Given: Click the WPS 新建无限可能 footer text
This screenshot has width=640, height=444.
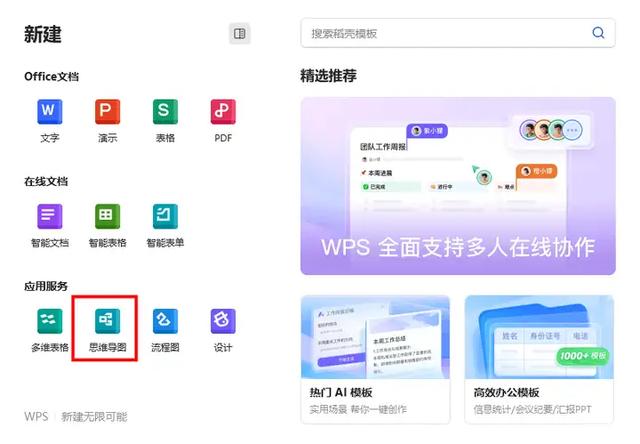Looking at the screenshot, I should tap(76, 417).
